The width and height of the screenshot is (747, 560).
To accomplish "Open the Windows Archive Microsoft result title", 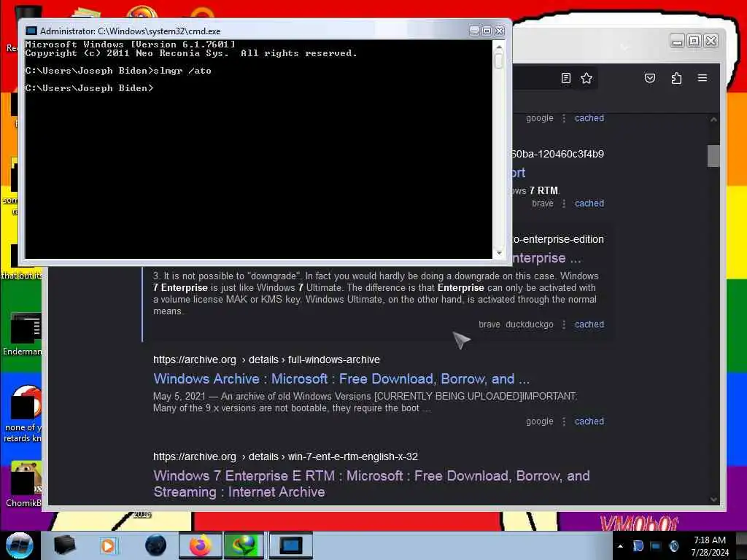I will [x=341, y=379].
